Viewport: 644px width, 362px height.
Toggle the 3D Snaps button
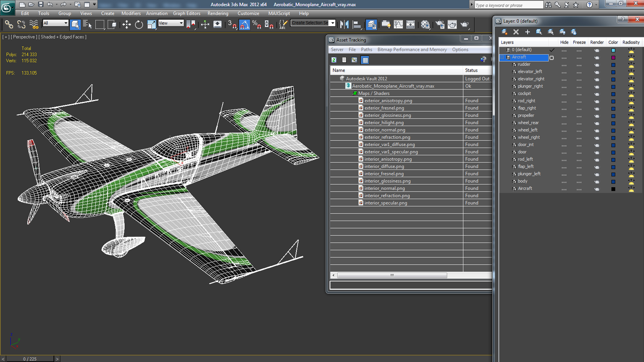(232, 24)
